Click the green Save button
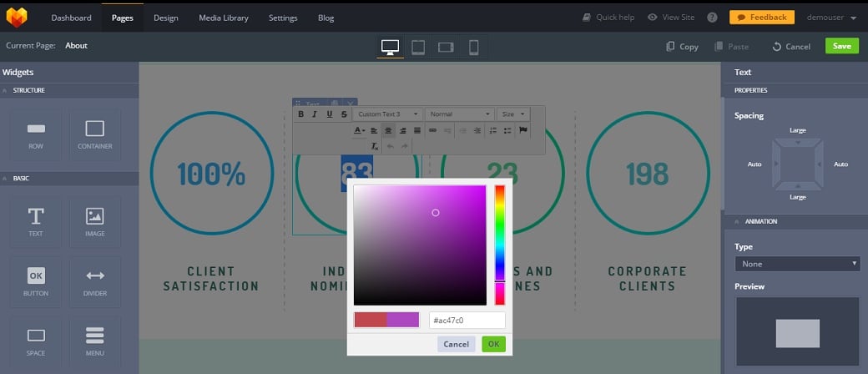Image resolution: width=868 pixels, height=374 pixels. [x=841, y=46]
